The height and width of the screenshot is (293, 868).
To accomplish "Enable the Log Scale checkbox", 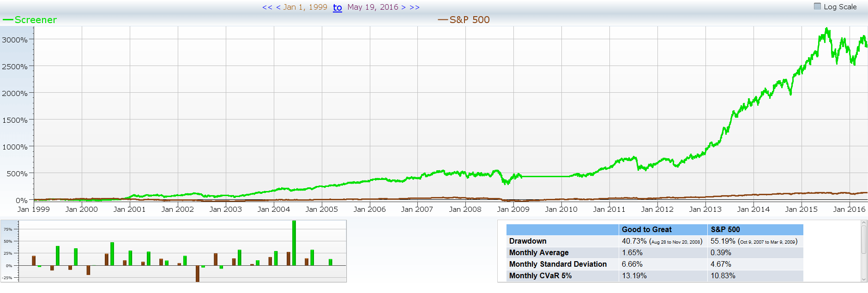I will click(x=817, y=6).
